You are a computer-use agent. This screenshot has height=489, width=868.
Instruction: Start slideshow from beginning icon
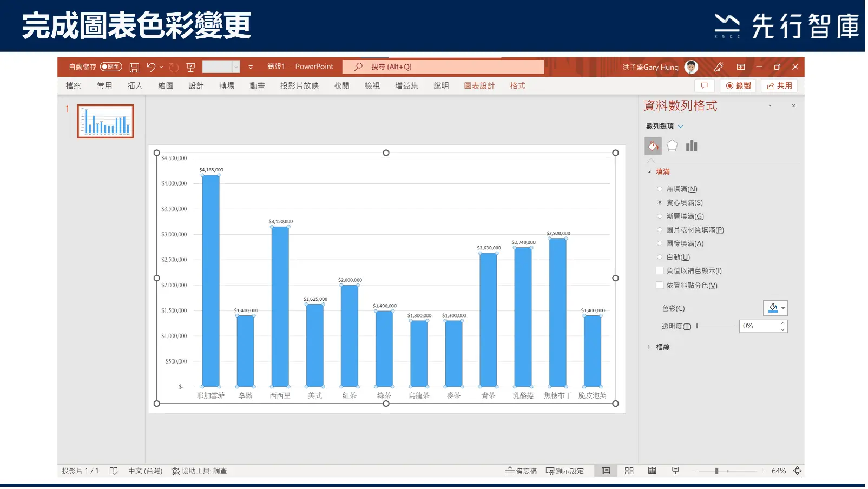click(x=190, y=68)
